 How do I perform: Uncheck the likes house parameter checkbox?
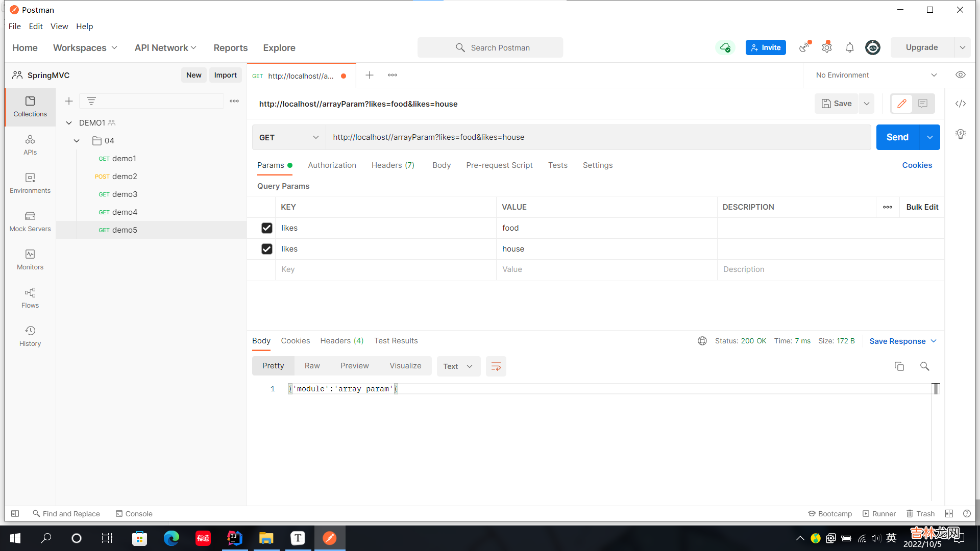pyautogui.click(x=266, y=249)
